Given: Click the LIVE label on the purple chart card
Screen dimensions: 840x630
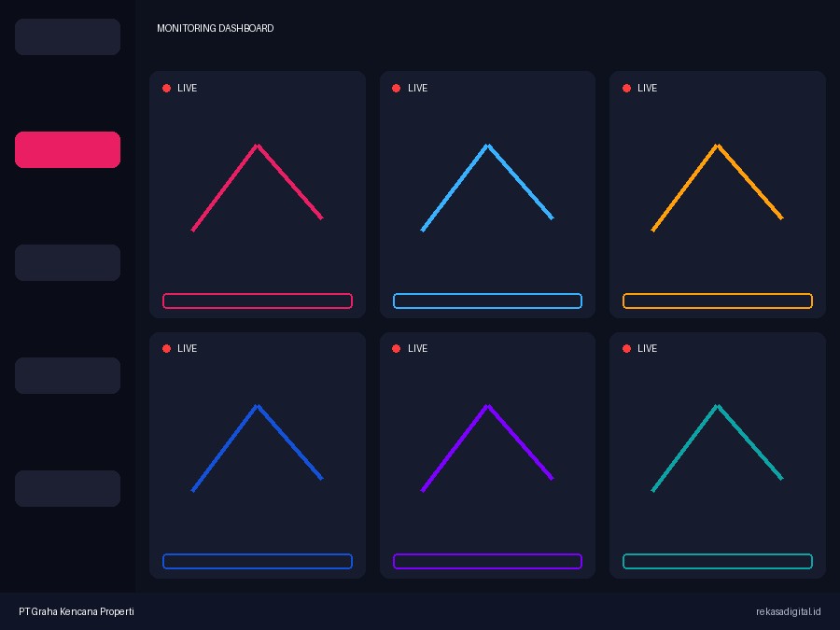Looking at the screenshot, I should (417, 349).
